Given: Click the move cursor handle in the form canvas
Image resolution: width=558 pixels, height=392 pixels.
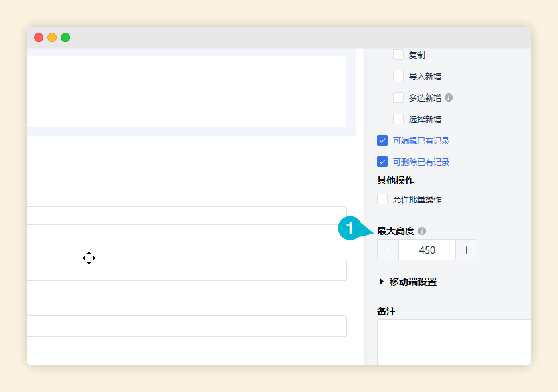Looking at the screenshot, I should (x=89, y=259).
